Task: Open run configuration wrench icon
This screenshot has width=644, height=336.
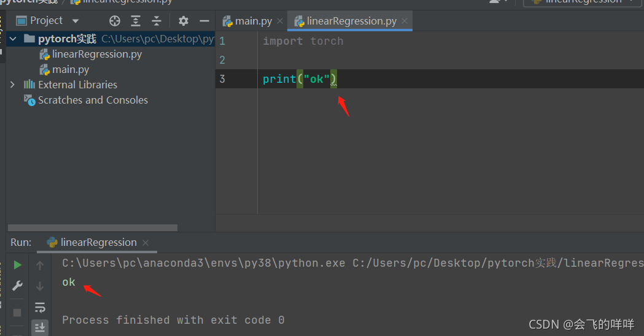Action: coord(17,286)
